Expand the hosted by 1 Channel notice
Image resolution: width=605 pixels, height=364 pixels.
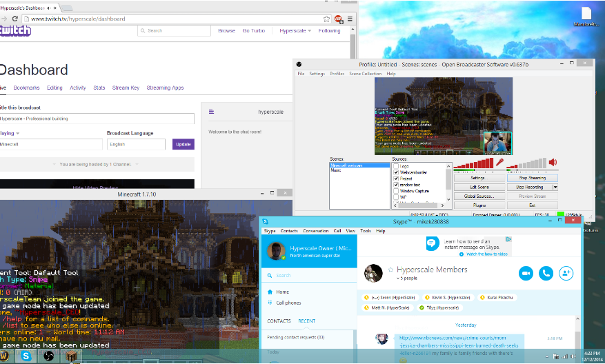coord(96,164)
